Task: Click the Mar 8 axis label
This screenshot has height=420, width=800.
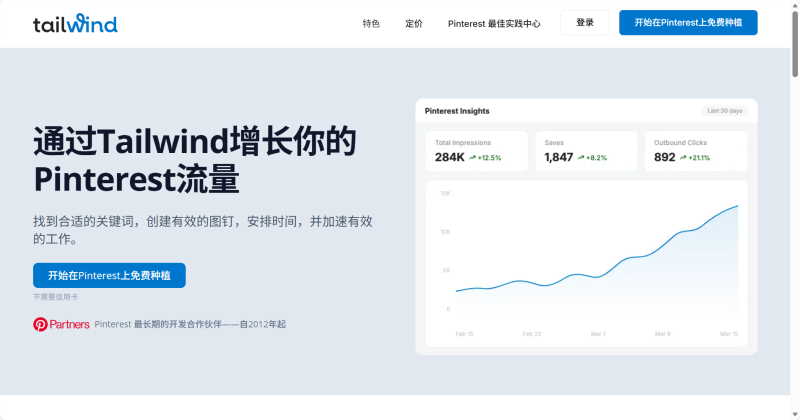Action: (x=663, y=334)
